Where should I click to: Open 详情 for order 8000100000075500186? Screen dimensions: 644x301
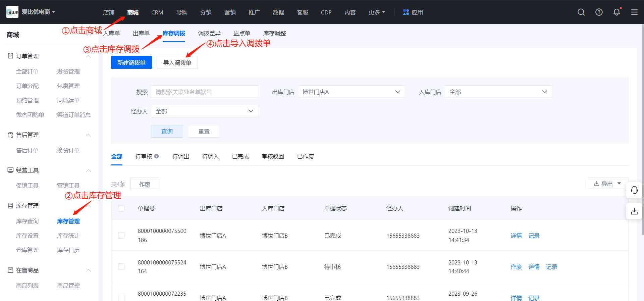point(516,236)
